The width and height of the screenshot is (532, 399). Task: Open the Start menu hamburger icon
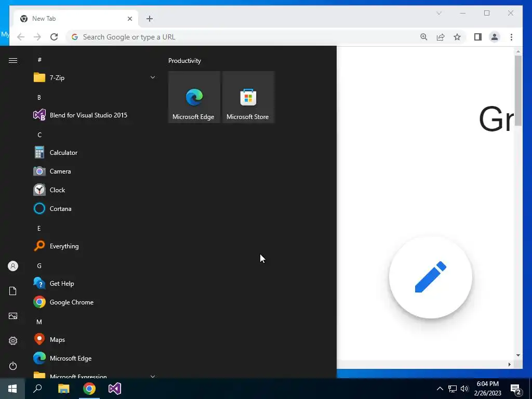tap(13, 60)
